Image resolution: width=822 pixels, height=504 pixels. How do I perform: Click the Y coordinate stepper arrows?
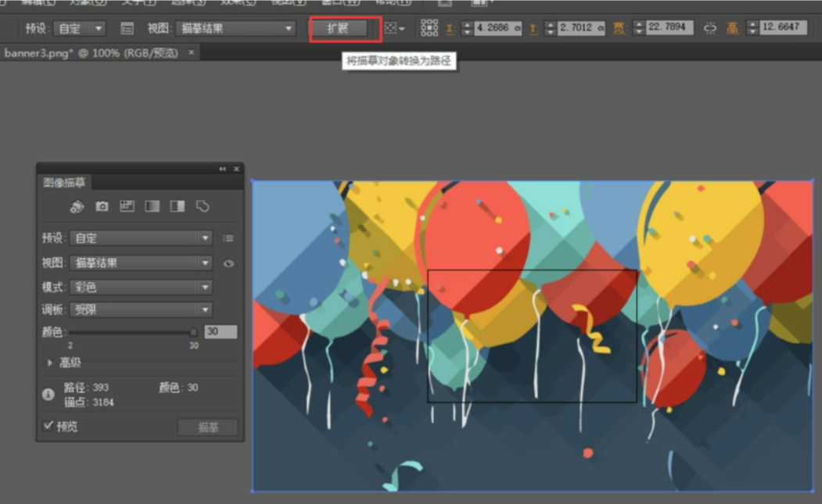[x=550, y=28]
